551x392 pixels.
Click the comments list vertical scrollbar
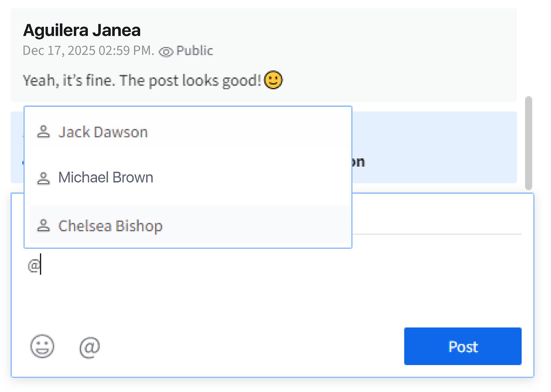point(528,143)
